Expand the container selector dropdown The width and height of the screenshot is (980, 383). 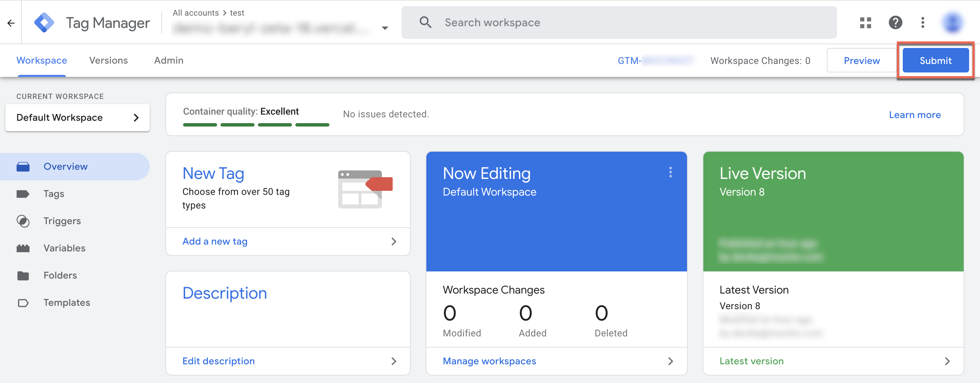(385, 28)
